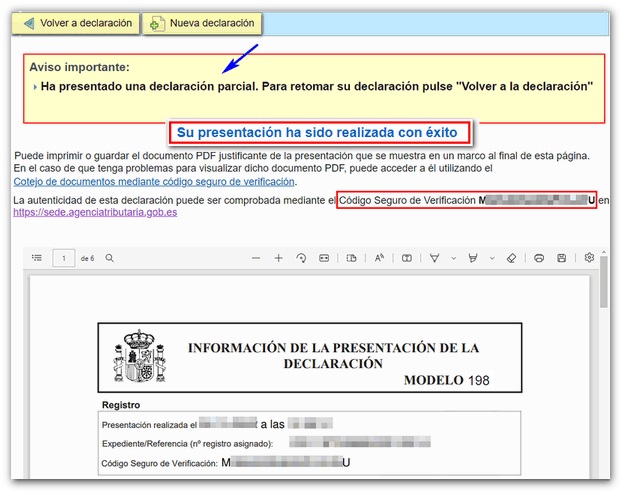Expand the draw pen options dropdown
The height and width of the screenshot is (492, 621).
coord(454,258)
